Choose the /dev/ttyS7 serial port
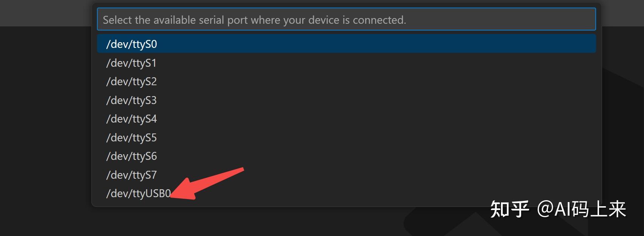Viewport: 644px width, 236px height. point(132,175)
